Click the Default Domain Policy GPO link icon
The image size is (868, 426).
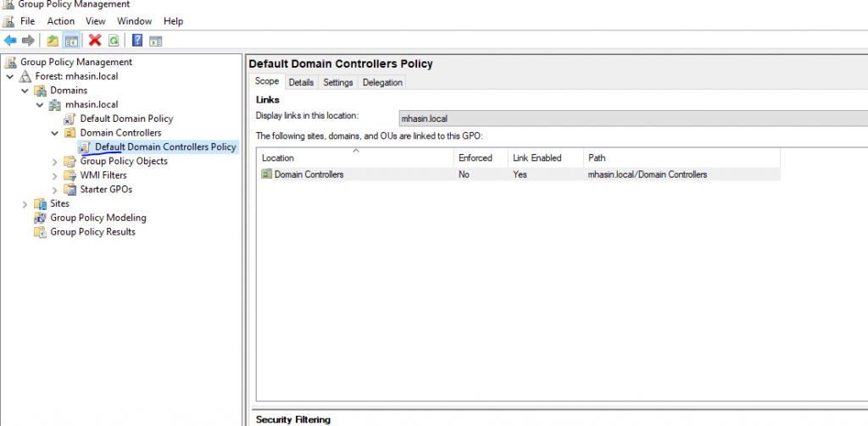point(70,119)
